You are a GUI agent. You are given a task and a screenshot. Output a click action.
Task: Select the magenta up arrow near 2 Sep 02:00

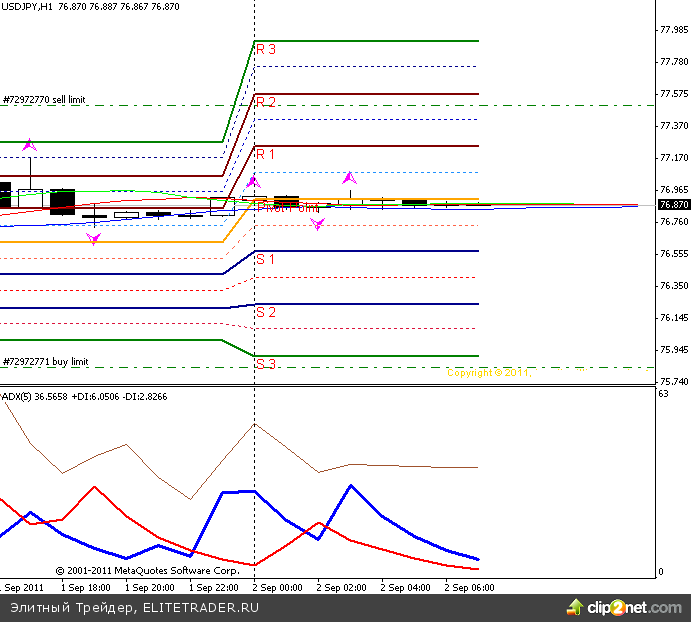[349, 179]
